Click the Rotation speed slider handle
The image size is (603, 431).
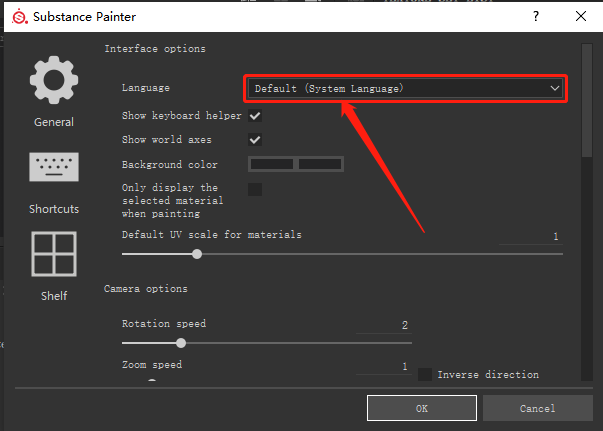pyautogui.click(x=181, y=343)
